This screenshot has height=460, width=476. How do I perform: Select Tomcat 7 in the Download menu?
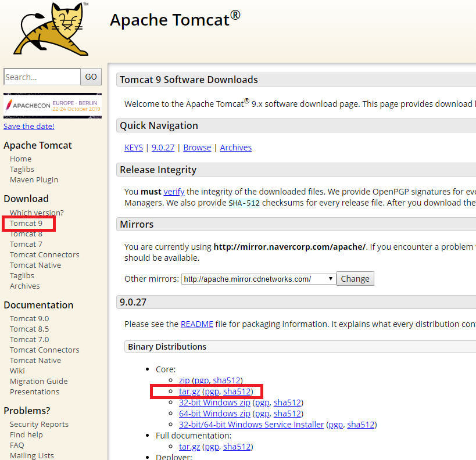[26, 245]
